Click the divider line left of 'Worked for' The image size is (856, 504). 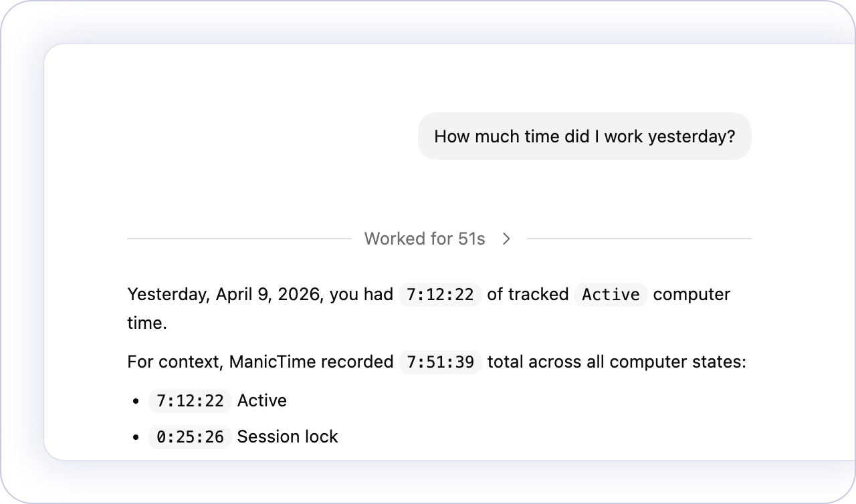pos(239,239)
